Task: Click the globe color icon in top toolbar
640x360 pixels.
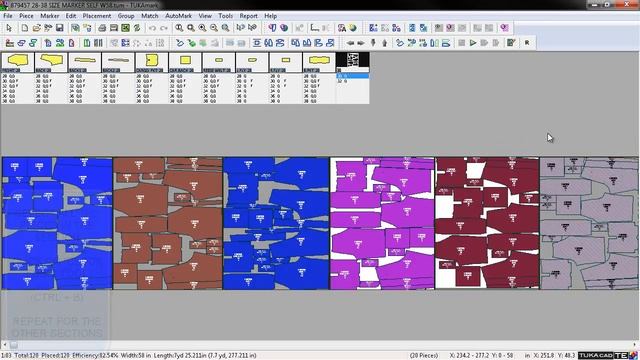Action: tap(353, 28)
